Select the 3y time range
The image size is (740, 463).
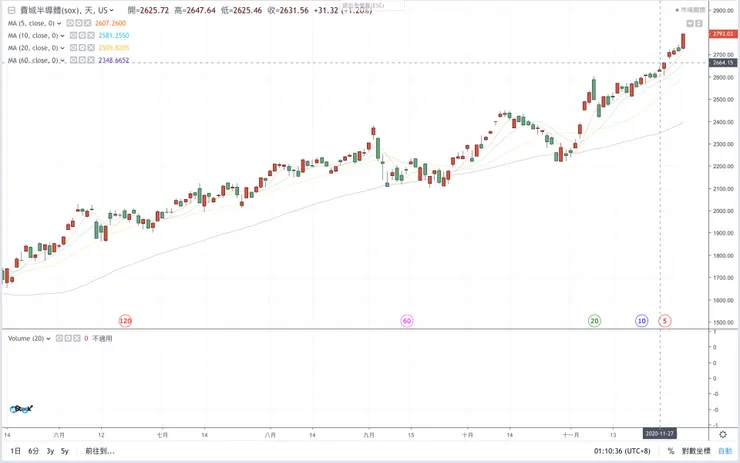50,451
